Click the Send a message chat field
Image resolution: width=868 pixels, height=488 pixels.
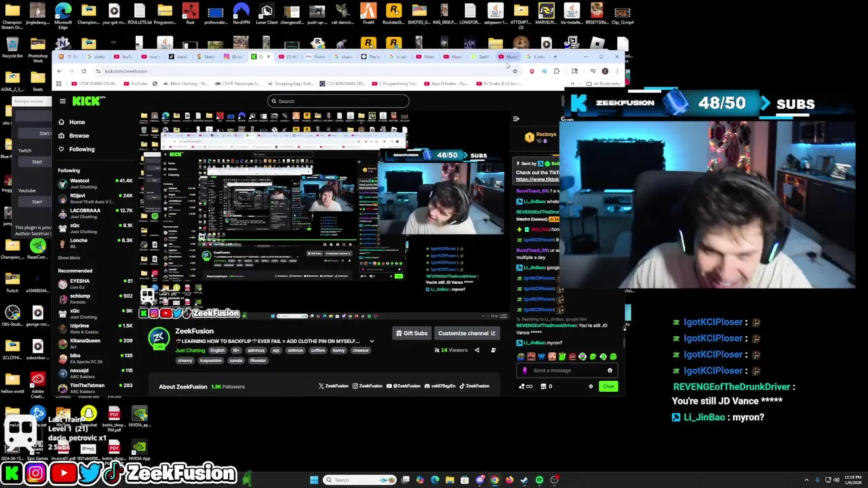pyautogui.click(x=566, y=371)
